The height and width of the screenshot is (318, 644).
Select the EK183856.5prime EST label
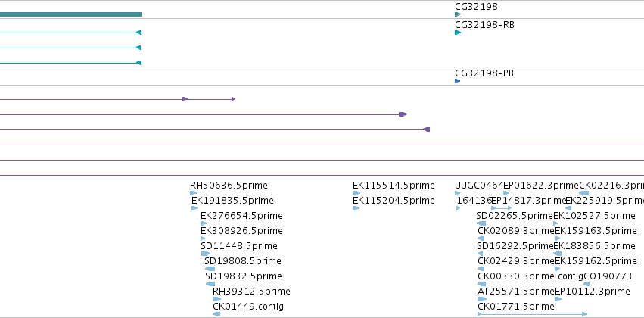click(x=594, y=246)
